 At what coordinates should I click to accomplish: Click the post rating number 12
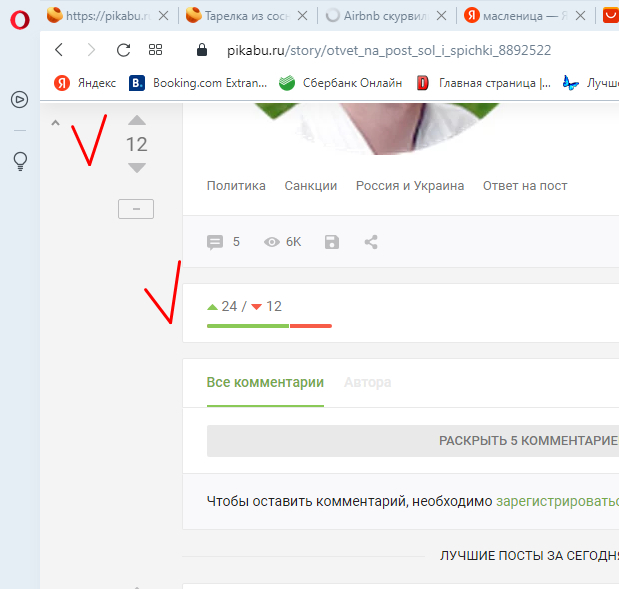(x=137, y=144)
